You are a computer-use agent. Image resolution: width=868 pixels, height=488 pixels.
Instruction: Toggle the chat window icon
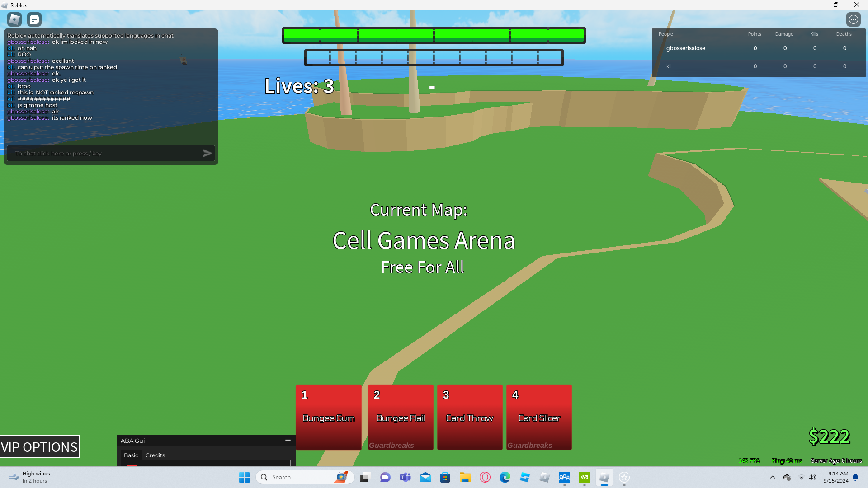point(34,19)
